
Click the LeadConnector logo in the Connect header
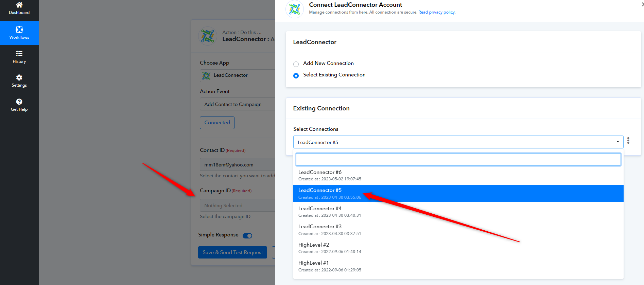tap(295, 9)
